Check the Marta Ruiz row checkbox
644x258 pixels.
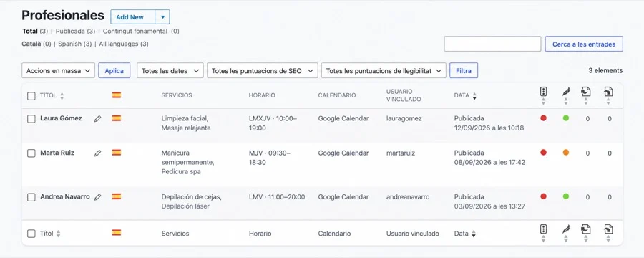(x=31, y=153)
